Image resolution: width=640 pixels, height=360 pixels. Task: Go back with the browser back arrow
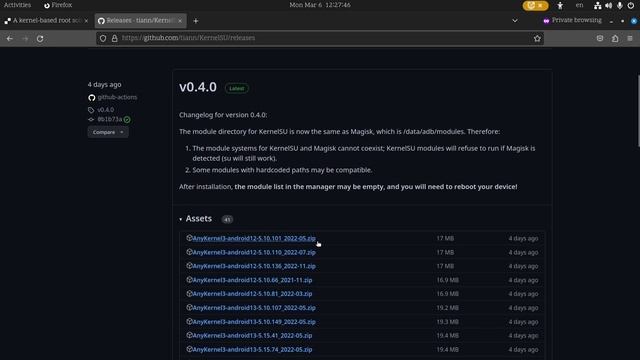pyautogui.click(x=9, y=38)
